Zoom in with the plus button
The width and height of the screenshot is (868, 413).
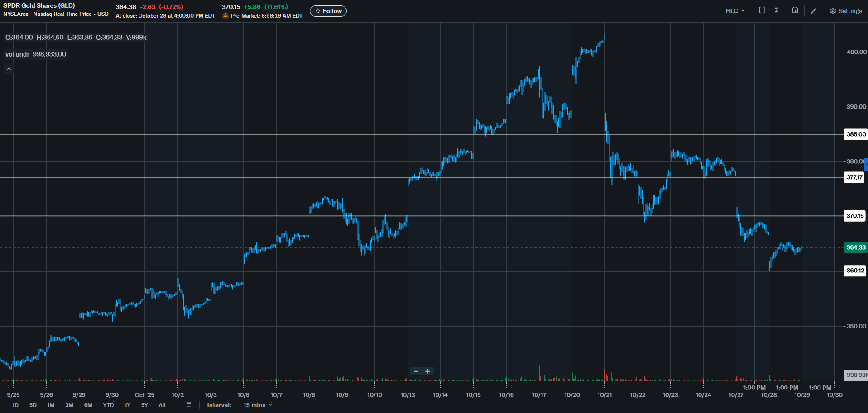pos(427,371)
